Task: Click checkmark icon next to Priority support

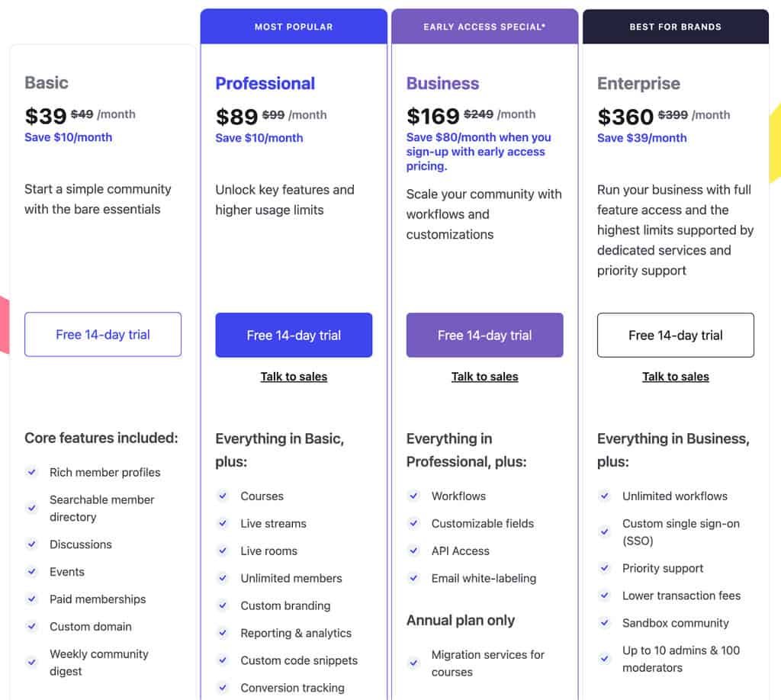Action: tap(604, 568)
